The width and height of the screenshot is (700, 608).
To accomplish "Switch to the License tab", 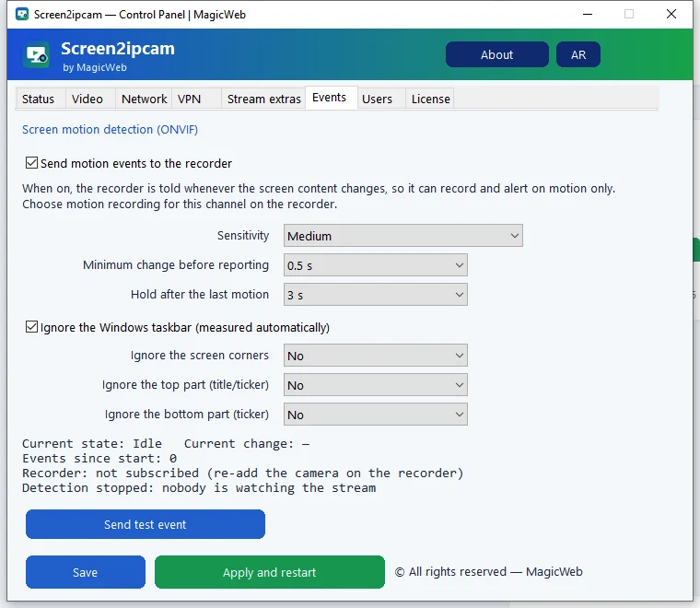I will (x=431, y=99).
